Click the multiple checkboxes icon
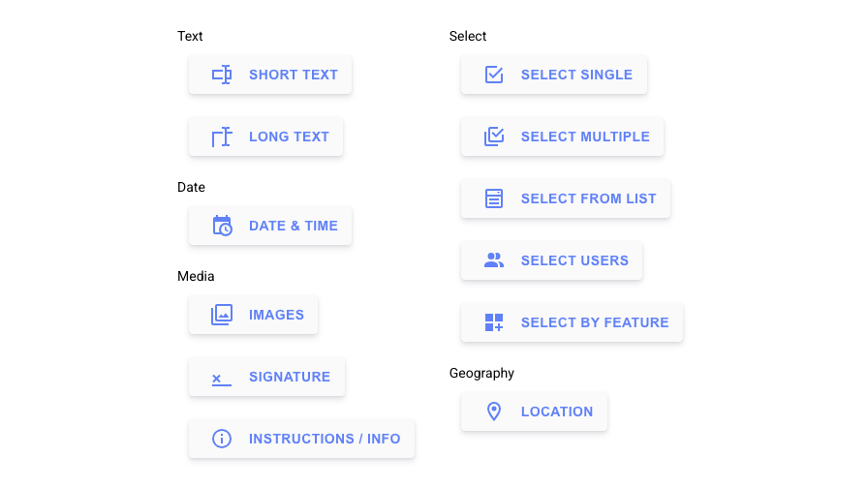 [494, 137]
